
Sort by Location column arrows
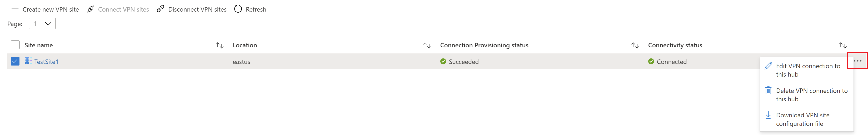pos(427,46)
